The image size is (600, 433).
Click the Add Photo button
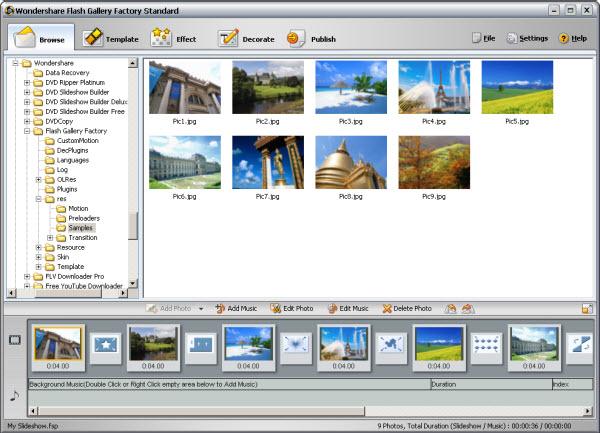coord(169,308)
